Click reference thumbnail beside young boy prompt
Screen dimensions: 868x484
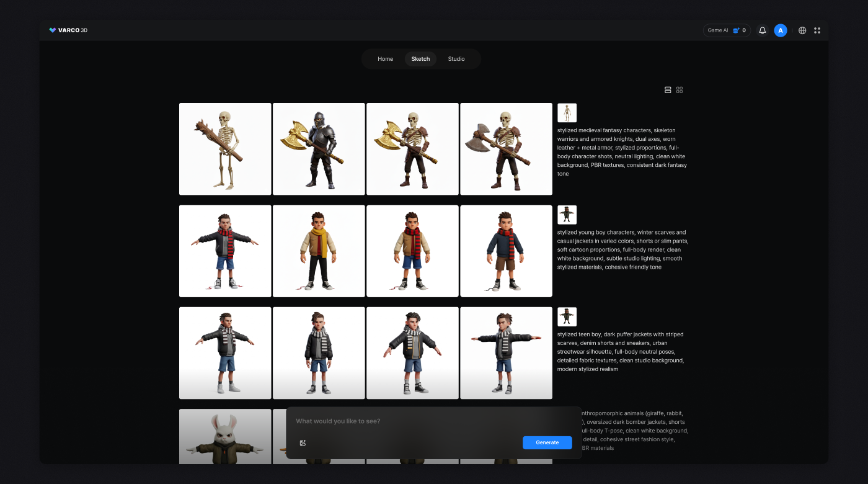click(567, 215)
